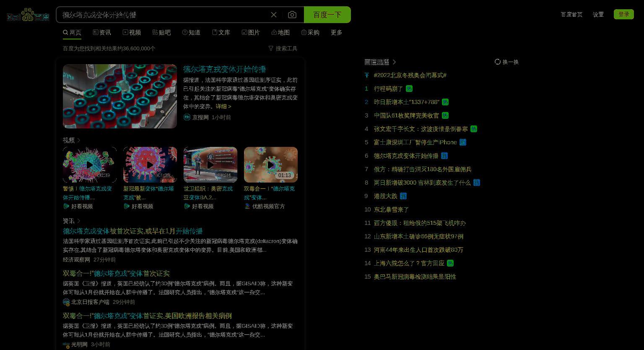Open 搜索工具 filter options
This screenshot has width=644, height=350.
pyautogui.click(x=283, y=48)
